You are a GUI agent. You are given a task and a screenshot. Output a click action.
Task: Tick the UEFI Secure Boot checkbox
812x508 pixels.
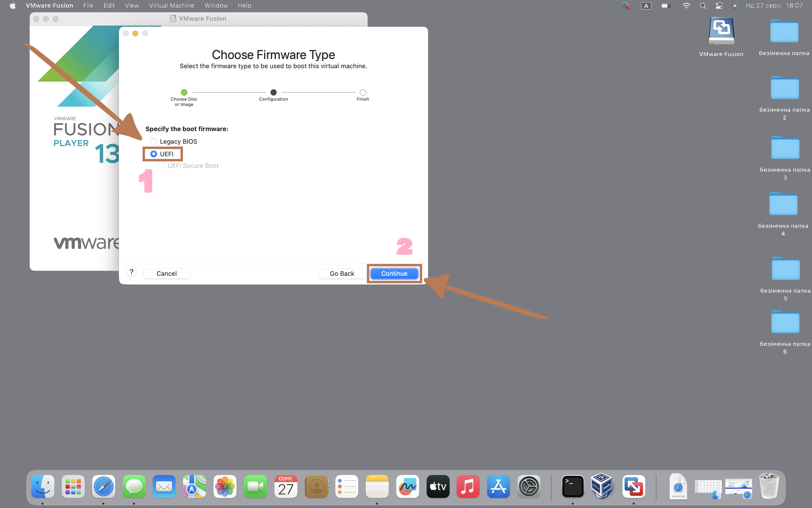tap(161, 166)
